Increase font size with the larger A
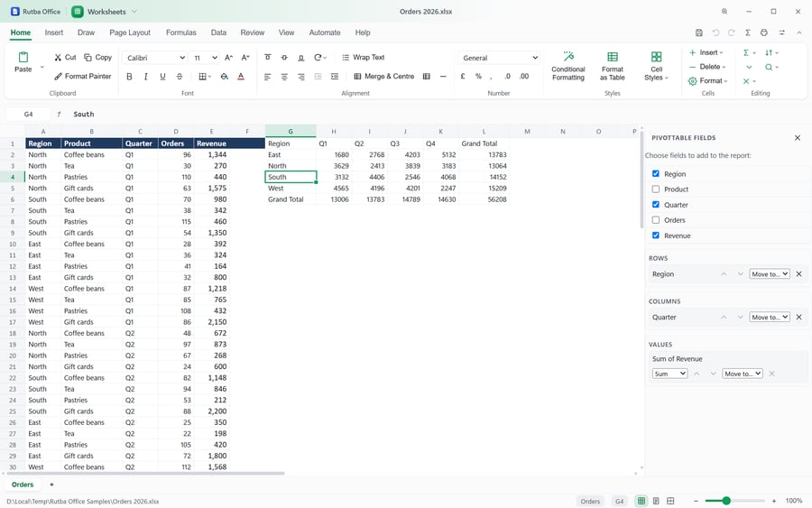 pos(228,58)
